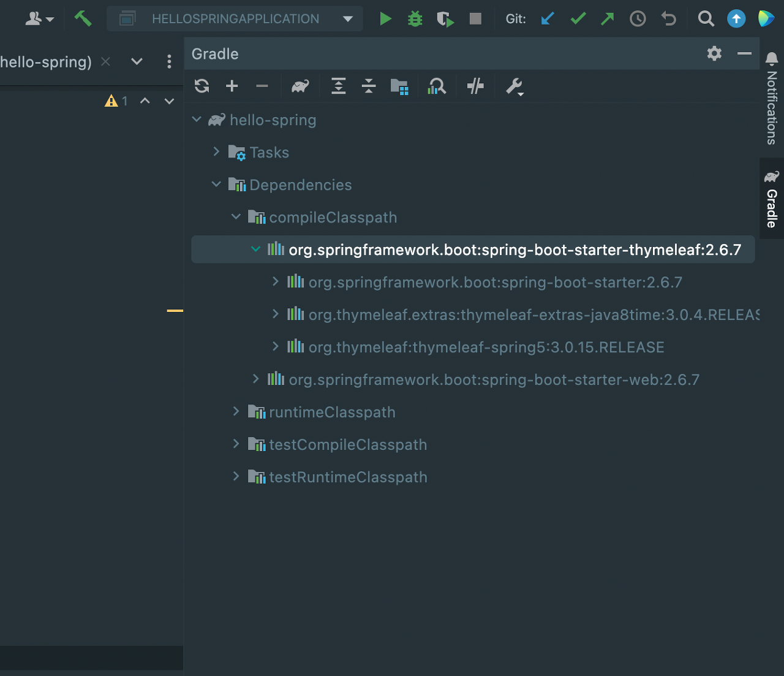Image resolution: width=784 pixels, height=676 pixels.
Task: Select testRuntimeClasspath tree item
Action: coord(473,477)
